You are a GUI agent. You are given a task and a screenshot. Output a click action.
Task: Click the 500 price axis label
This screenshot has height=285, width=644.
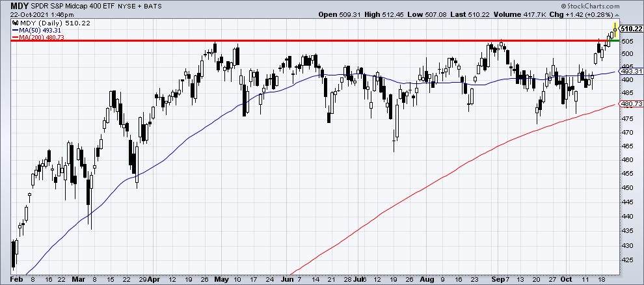(626, 53)
